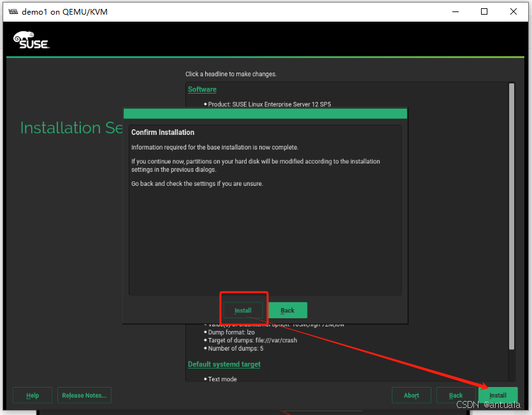Close the demo1 QEMU/KVM window

point(514,12)
